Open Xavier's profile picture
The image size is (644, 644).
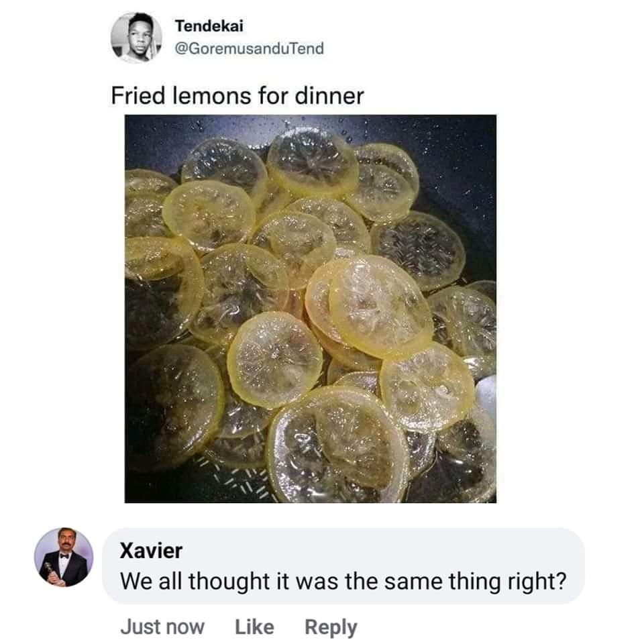coord(64,557)
